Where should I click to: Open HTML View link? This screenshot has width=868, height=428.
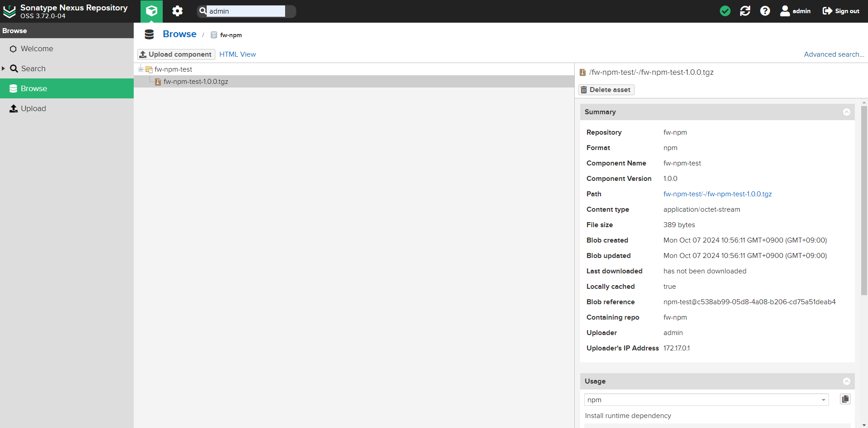click(x=238, y=54)
